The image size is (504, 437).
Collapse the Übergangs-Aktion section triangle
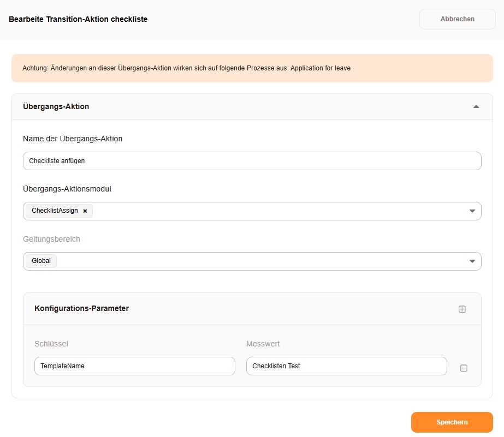pos(476,107)
